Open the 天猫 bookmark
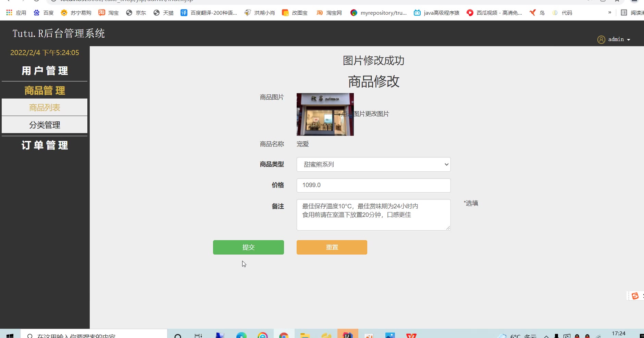This screenshot has width=644, height=338. click(x=163, y=13)
